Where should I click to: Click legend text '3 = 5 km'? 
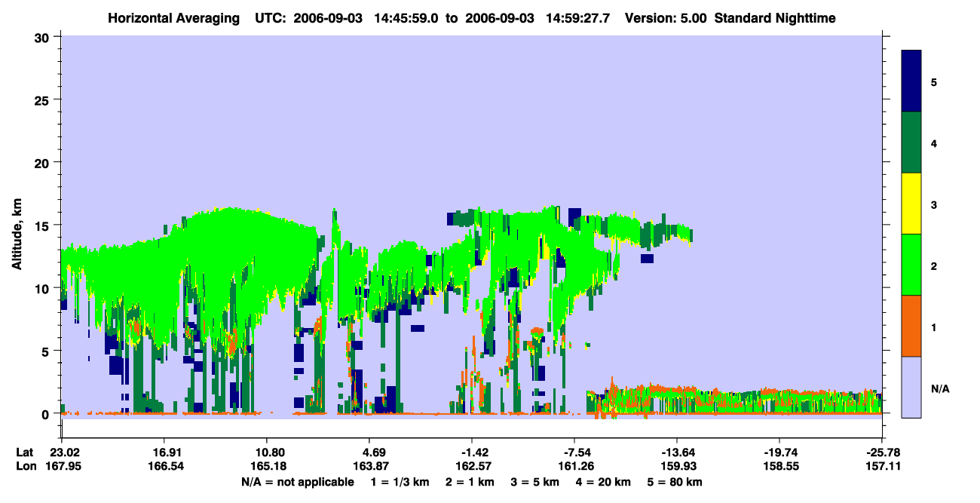[x=534, y=482]
